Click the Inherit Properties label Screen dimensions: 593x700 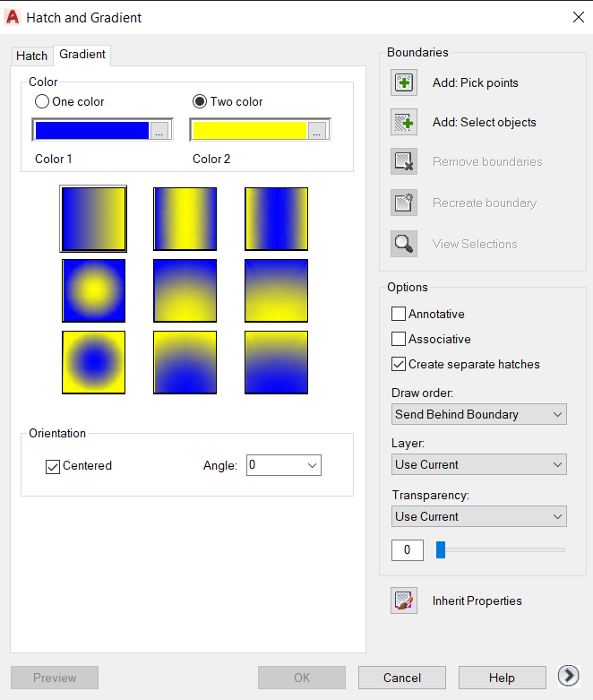477,601
